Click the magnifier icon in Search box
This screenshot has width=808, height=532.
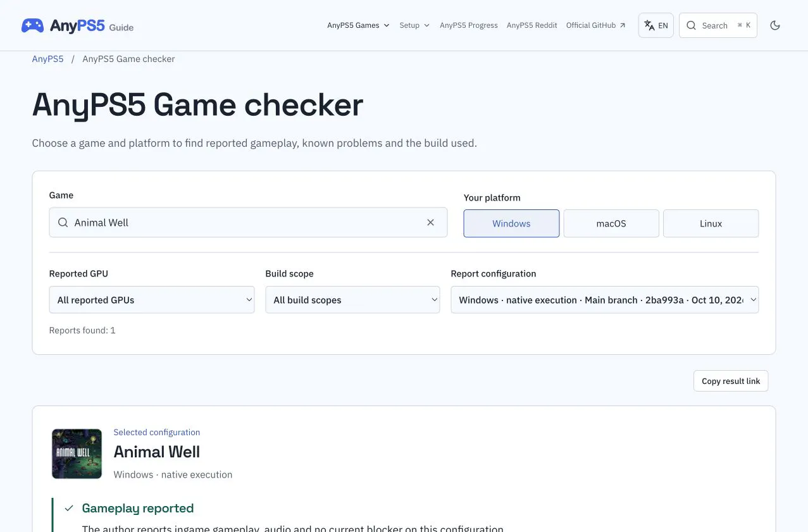click(x=691, y=25)
